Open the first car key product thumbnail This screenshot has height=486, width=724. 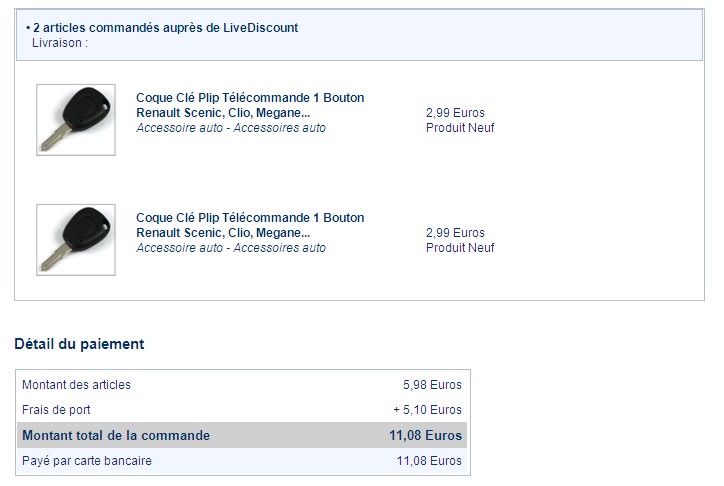pos(76,120)
